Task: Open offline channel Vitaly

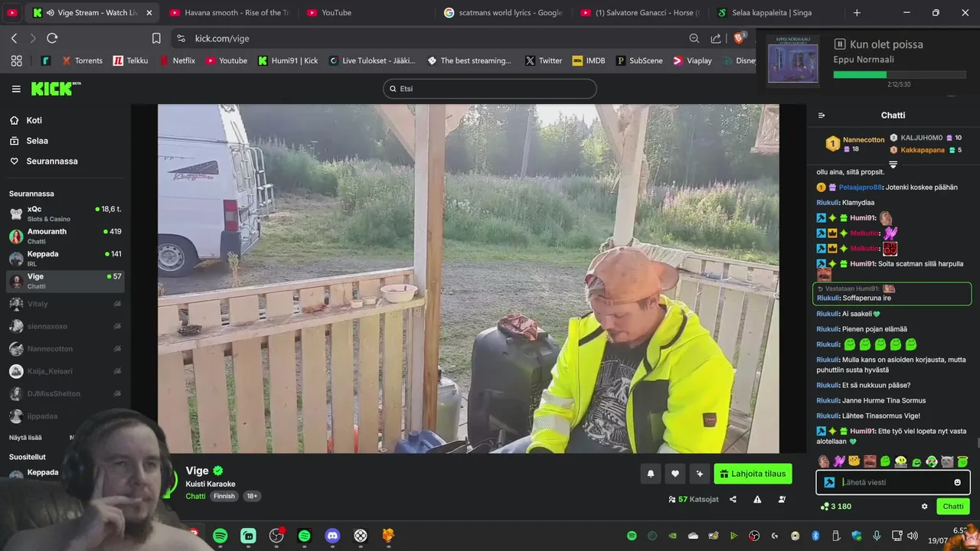Action: pos(66,304)
